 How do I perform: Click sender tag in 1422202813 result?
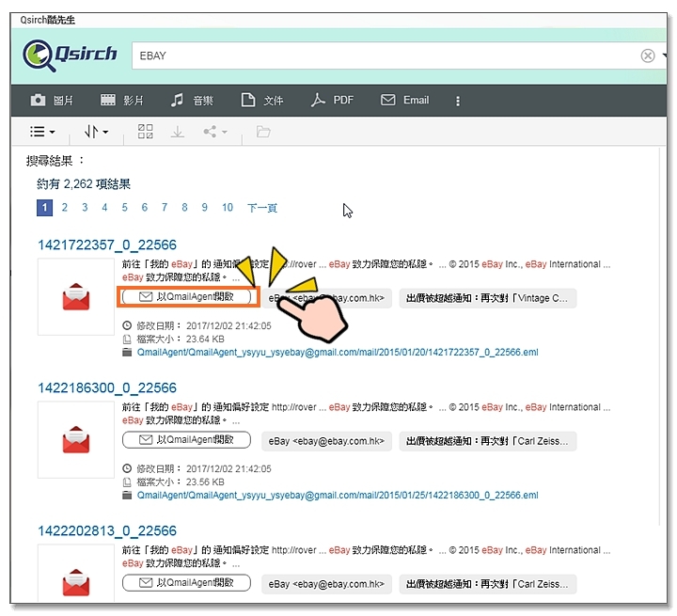coord(326,584)
